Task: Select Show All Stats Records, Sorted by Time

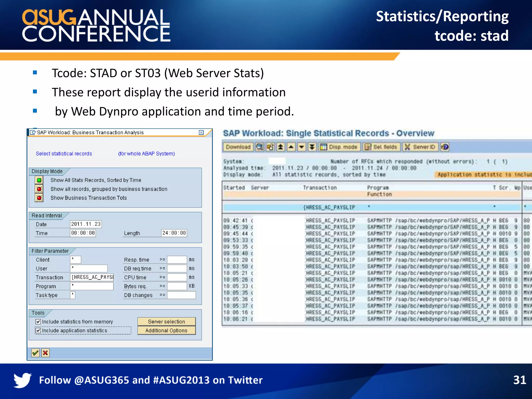Action: tap(39, 180)
